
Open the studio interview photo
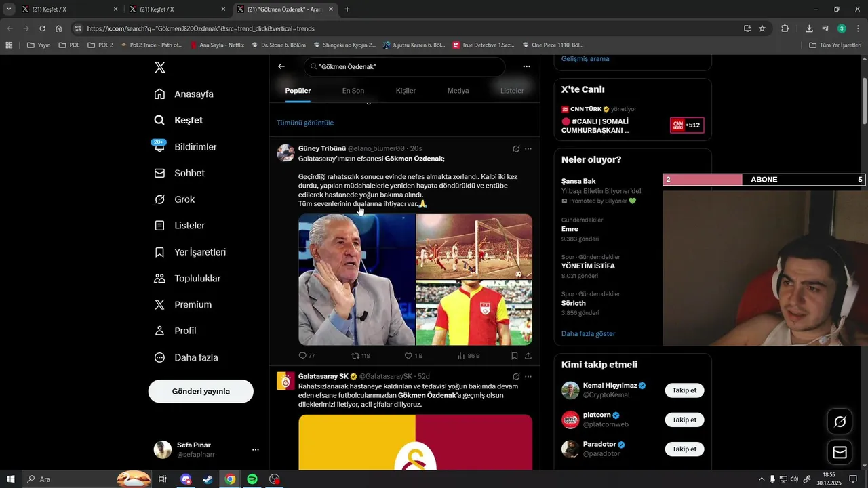tap(357, 280)
